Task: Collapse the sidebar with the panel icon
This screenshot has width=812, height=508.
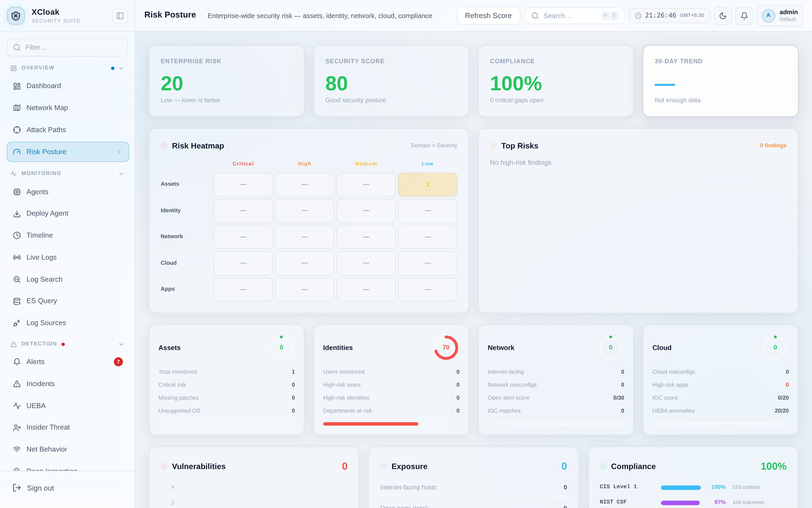Action: [120, 16]
